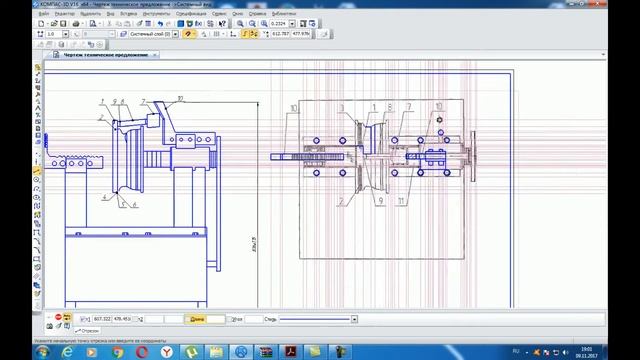640x360 pixels.
Task: Expand the zoom scale dropdown
Action: click(x=292, y=24)
